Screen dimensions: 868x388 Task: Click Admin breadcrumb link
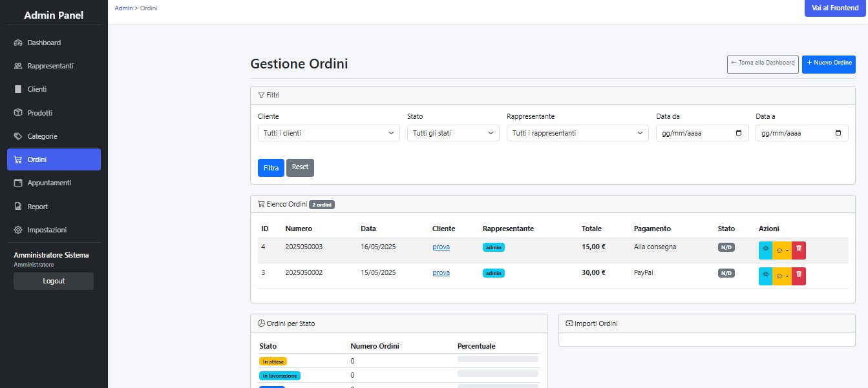[123, 8]
